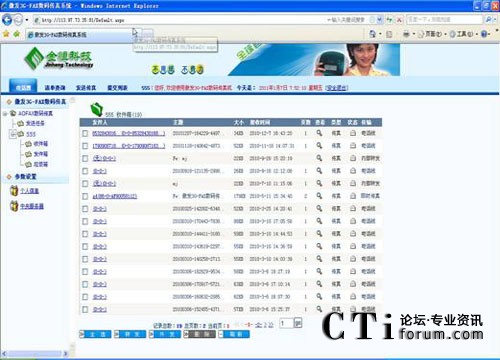Open Favorites Center with the yellow star
The image size is (500, 360).
(x=6, y=34)
